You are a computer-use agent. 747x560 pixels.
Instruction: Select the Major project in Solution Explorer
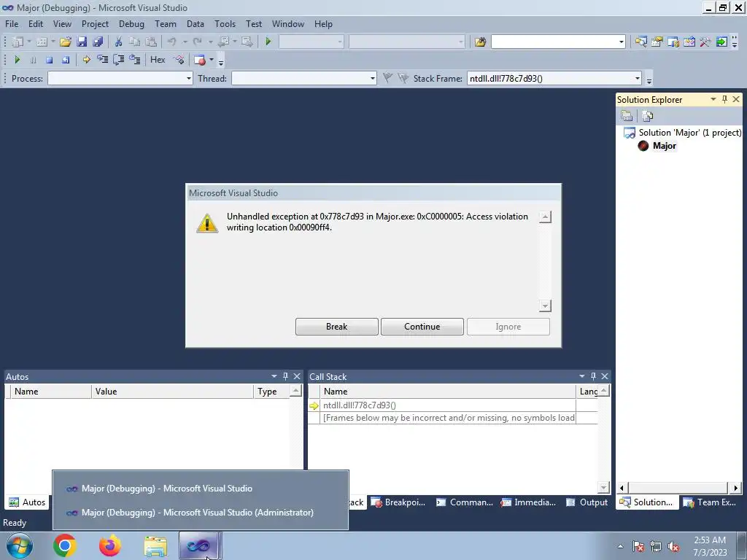click(x=664, y=146)
